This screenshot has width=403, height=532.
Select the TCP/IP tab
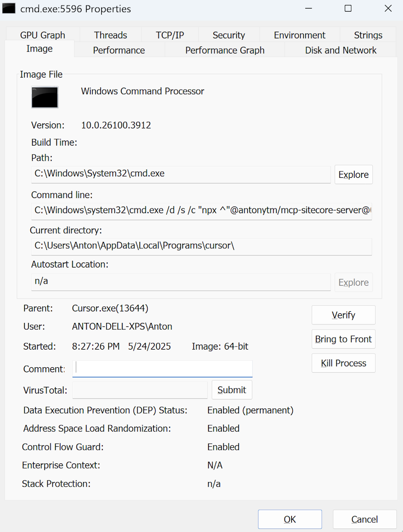pyautogui.click(x=170, y=35)
